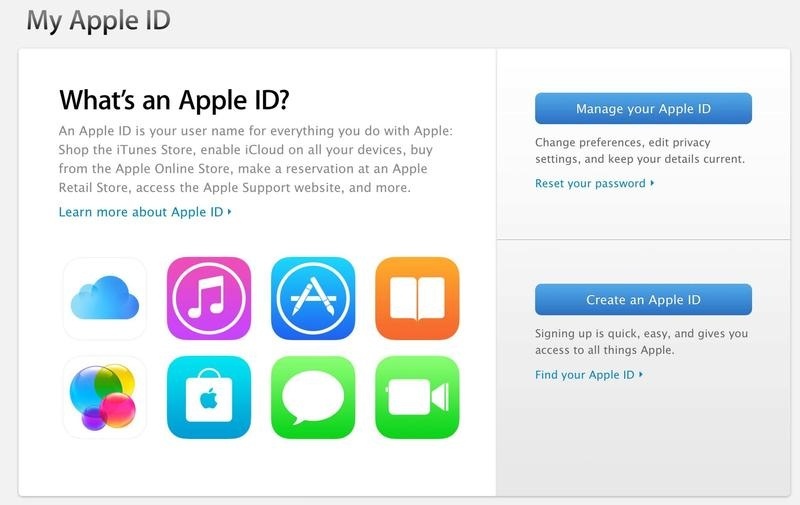Click the arrow after Learn more about Apple ID
Screen dimensions: 800x505
(230, 212)
